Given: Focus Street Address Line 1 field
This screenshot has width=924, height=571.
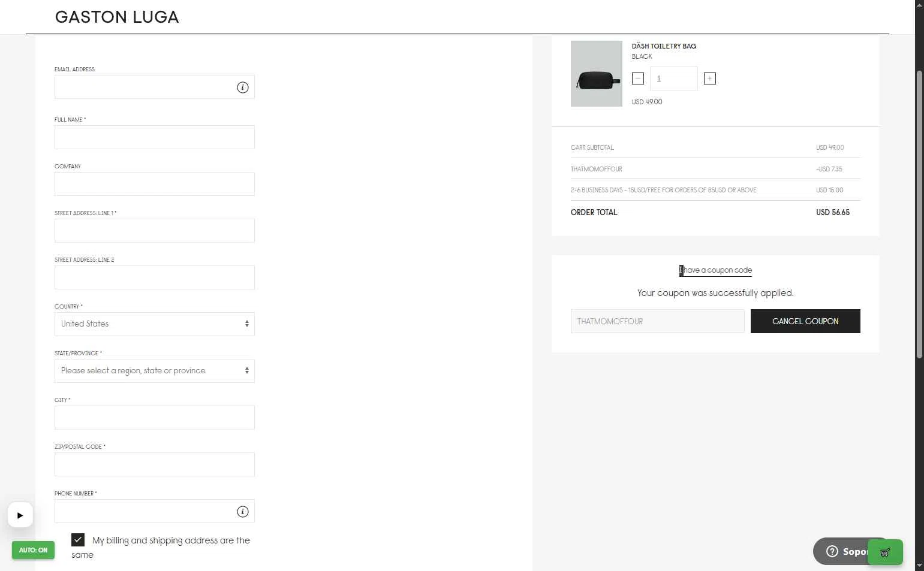Looking at the screenshot, I should pyautogui.click(x=155, y=231).
